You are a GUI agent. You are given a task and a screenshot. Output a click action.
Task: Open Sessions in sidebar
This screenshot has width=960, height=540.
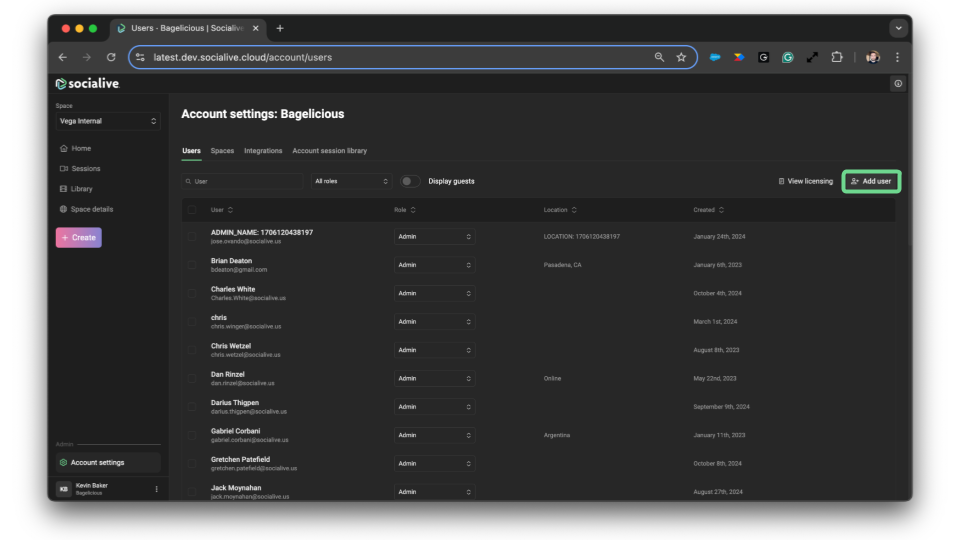pos(80,168)
